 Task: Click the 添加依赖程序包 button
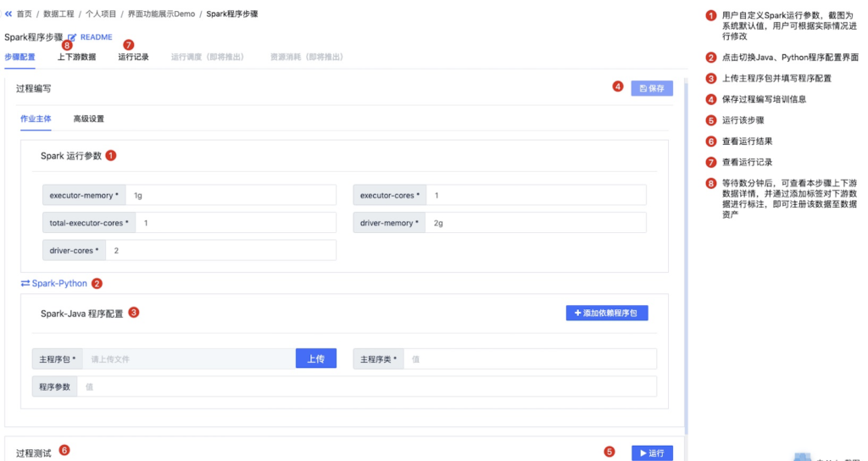[x=607, y=313]
